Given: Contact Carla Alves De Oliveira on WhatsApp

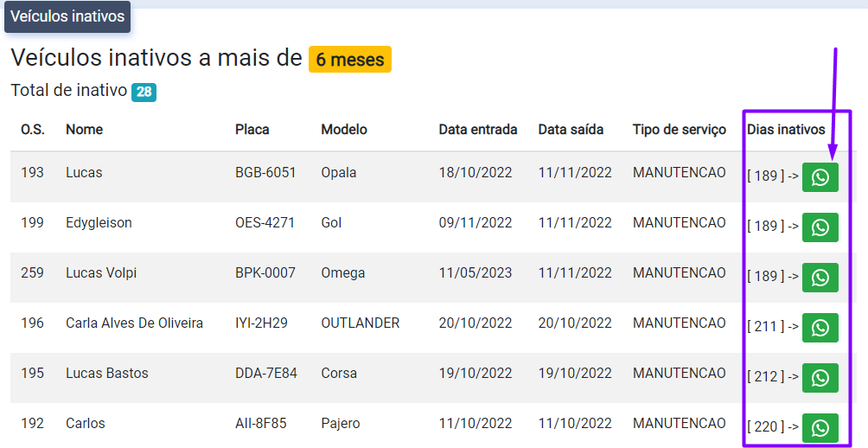Looking at the screenshot, I should [x=820, y=328].
